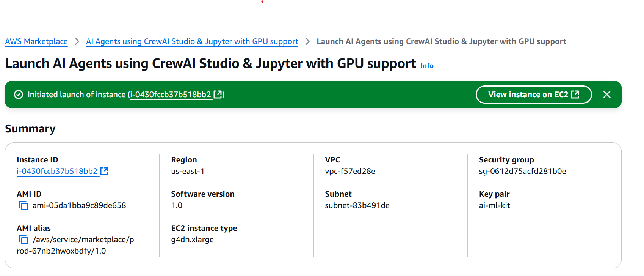Select the g4dn.xlarge instance type text
The image size is (644, 276).
pyautogui.click(x=193, y=240)
